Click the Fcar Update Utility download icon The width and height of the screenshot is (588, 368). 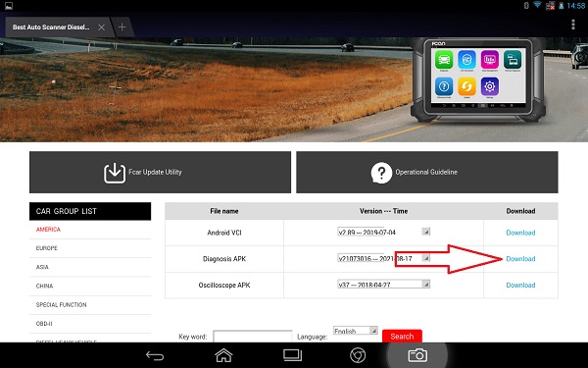coord(115,173)
